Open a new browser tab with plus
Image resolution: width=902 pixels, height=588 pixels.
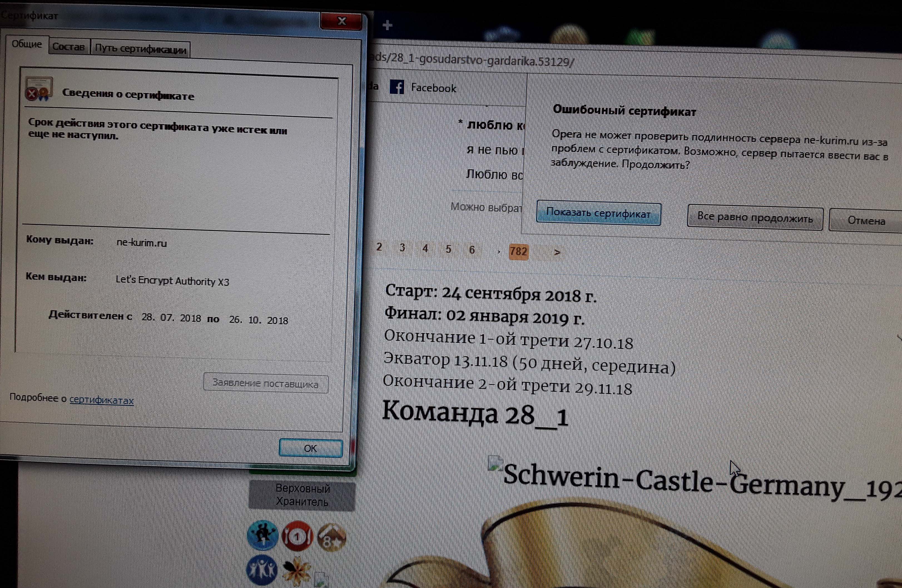387,25
